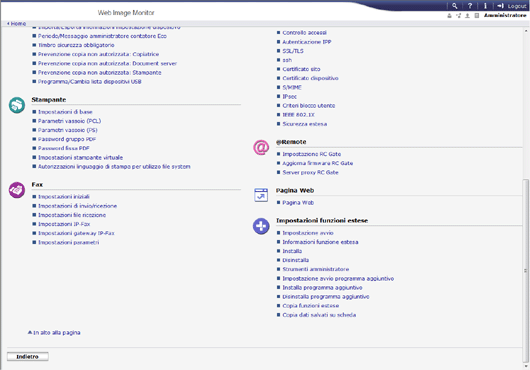The width and height of the screenshot is (530, 370).
Task: Open Impostazioni gateway IP-Fax
Action: [x=76, y=233]
